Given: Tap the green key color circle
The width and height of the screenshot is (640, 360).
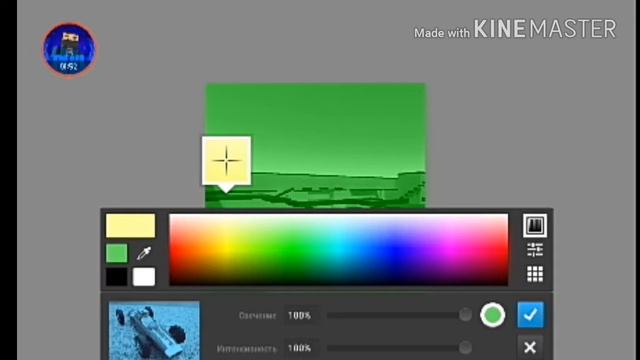Looking at the screenshot, I should click(493, 315).
